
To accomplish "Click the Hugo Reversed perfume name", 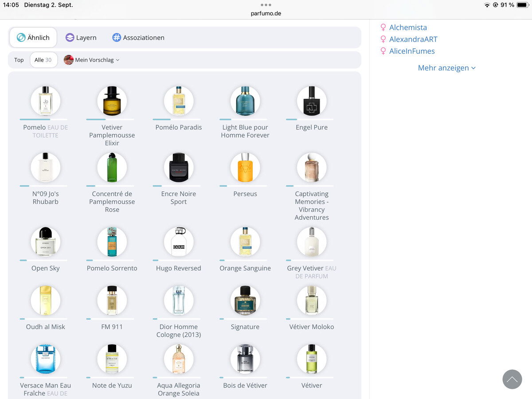I will coord(179,269).
